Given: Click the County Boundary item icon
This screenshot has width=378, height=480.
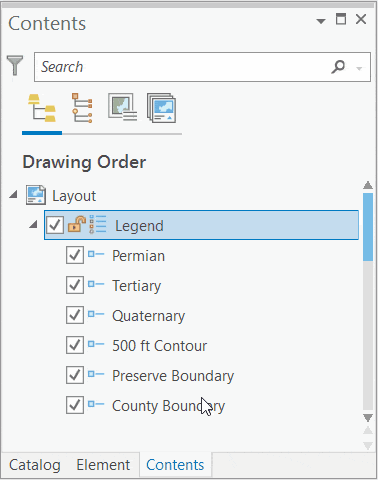Looking at the screenshot, I should (96, 404).
